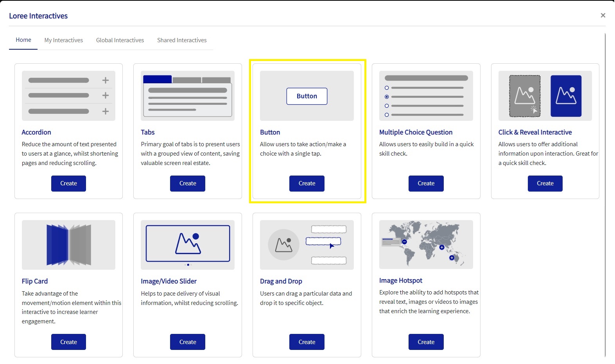Click the Multiple Choice Question preview image
Image resolution: width=615 pixels, height=364 pixels.
pyautogui.click(x=426, y=95)
